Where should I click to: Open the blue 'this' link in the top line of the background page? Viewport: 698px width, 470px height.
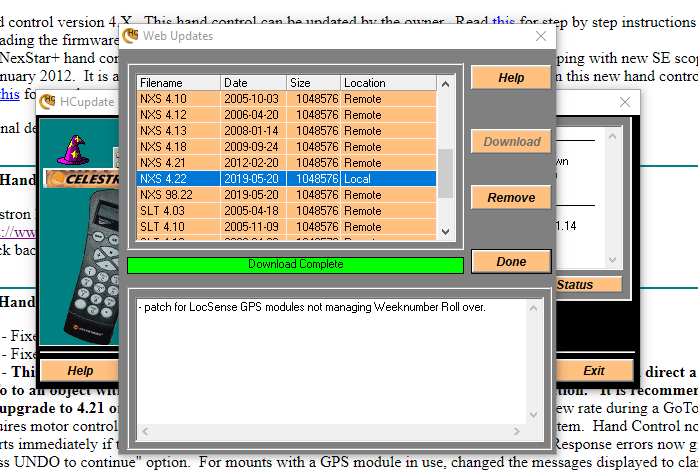[x=503, y=21]
